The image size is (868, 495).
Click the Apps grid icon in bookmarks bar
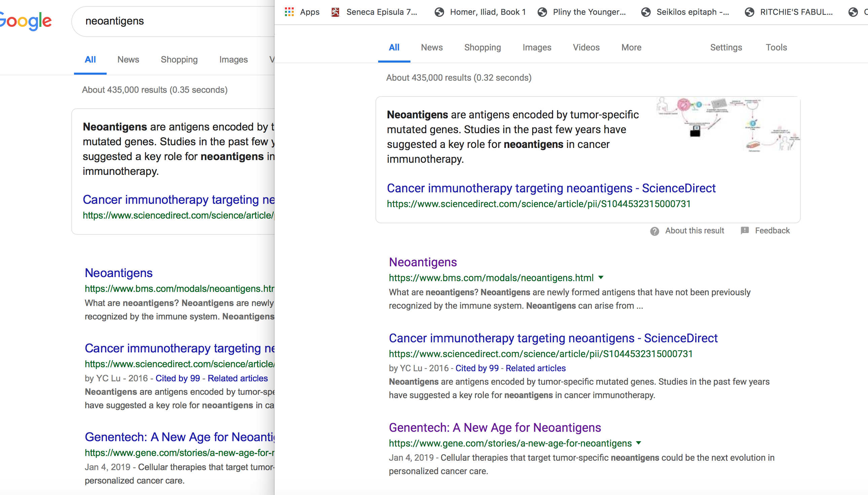(x=289, y=12)
